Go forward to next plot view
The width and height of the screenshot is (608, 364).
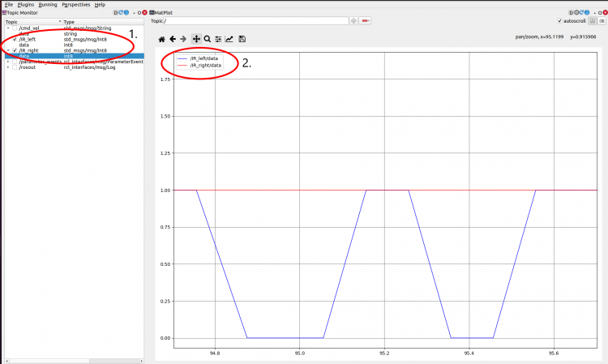[184, 39]
